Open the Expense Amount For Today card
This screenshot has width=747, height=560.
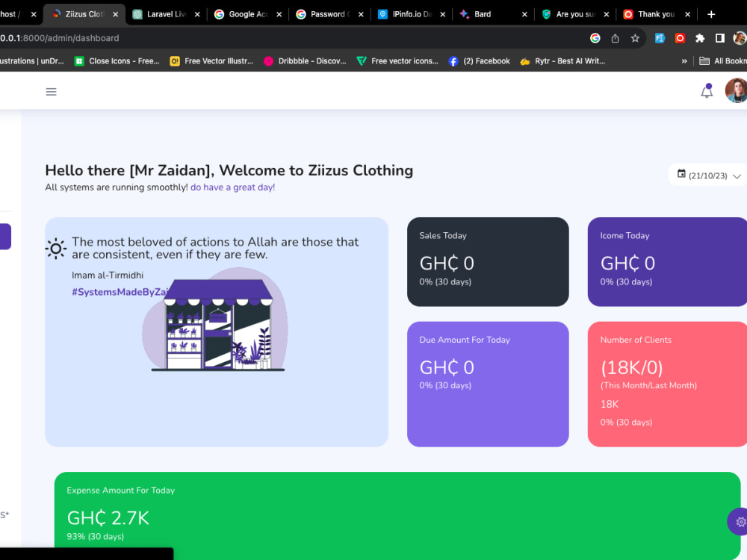coord(397,516)
